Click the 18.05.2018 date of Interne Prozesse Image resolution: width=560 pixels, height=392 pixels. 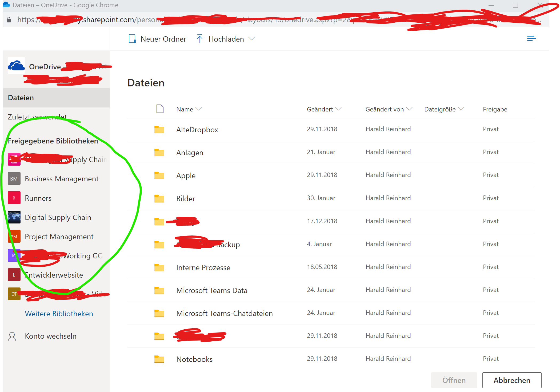[x=322, y=267]
